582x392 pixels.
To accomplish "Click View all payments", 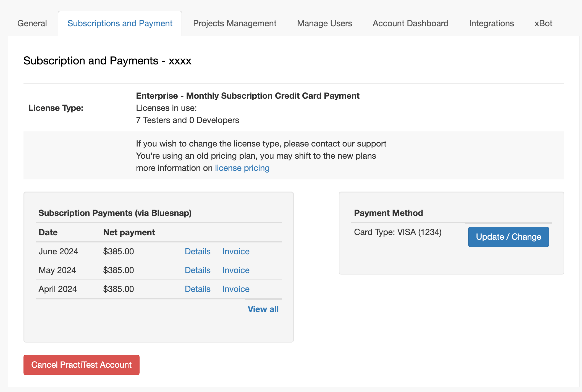I will pos(263,309).
